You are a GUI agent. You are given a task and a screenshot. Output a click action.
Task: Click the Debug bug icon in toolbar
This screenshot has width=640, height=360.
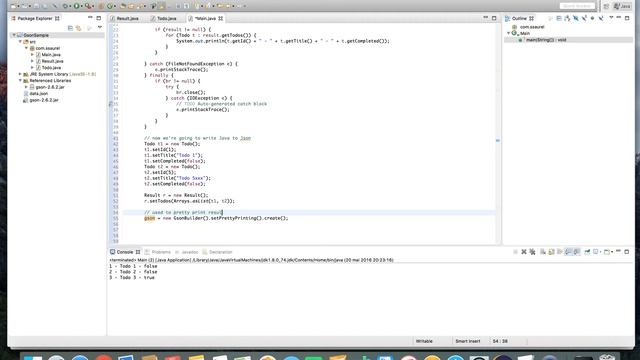point(65,6)
